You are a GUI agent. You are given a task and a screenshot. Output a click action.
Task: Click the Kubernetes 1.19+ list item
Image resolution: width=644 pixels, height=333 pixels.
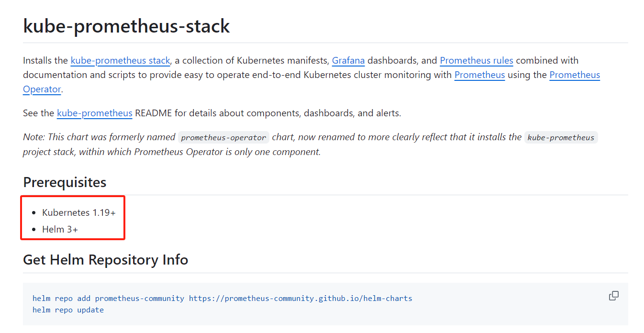78,212
